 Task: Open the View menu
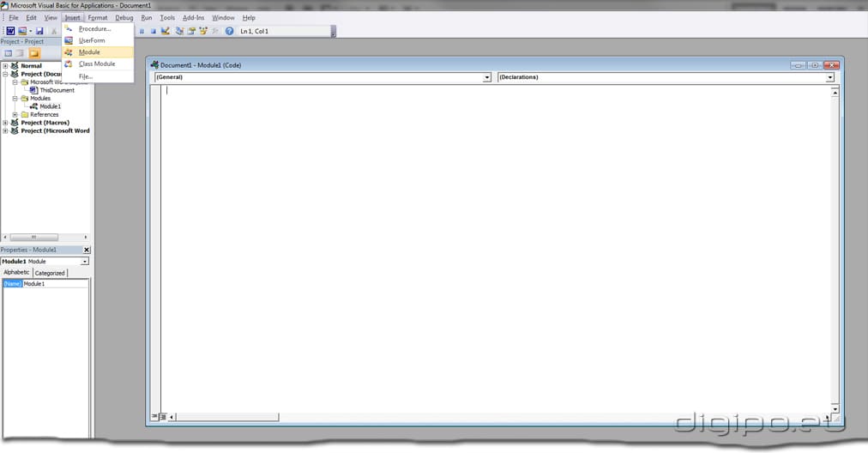coord(51,18)
